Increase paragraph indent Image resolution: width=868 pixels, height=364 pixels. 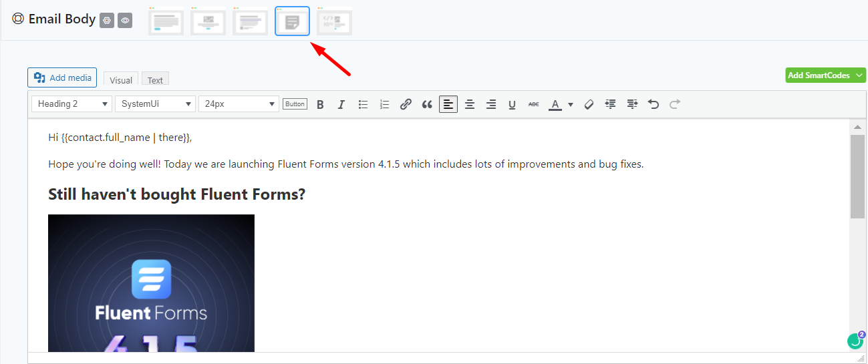pos(632,104)
